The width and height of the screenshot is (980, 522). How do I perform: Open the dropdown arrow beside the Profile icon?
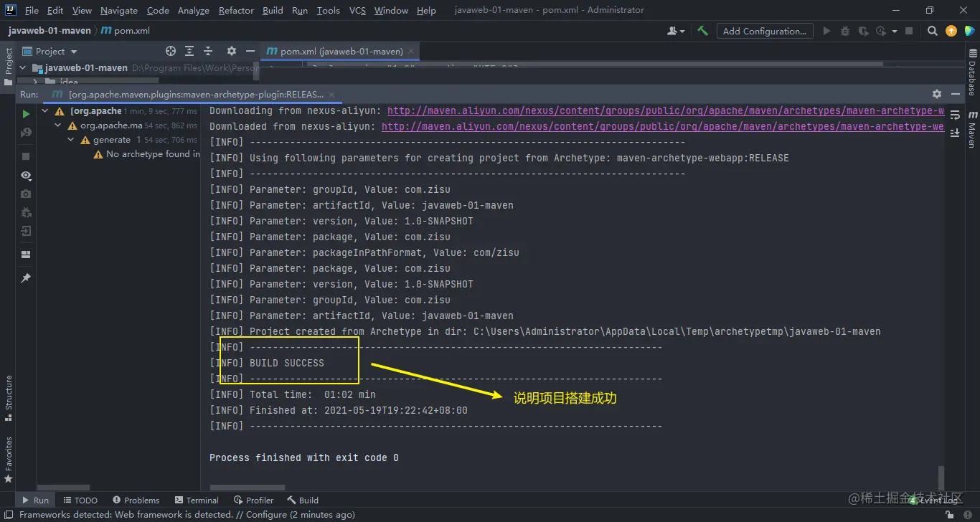[x=895, y=31]
